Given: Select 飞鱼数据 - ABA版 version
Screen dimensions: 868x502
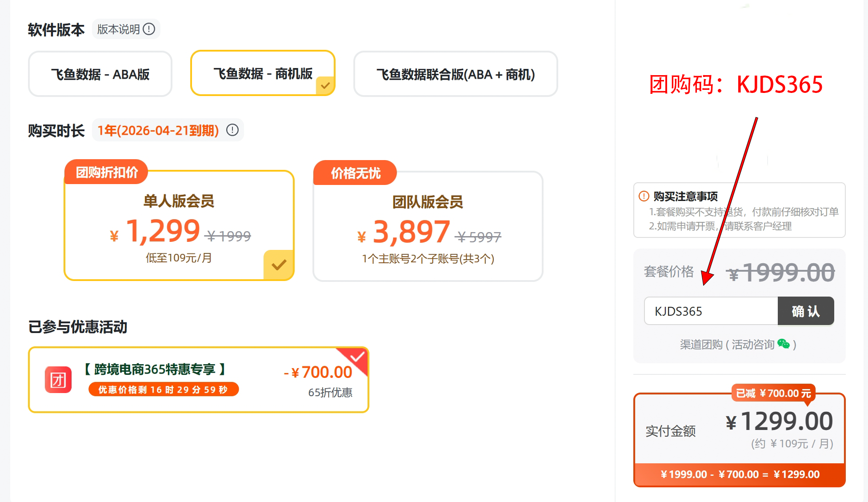Looking at the screenshot, I should point(100,74).
